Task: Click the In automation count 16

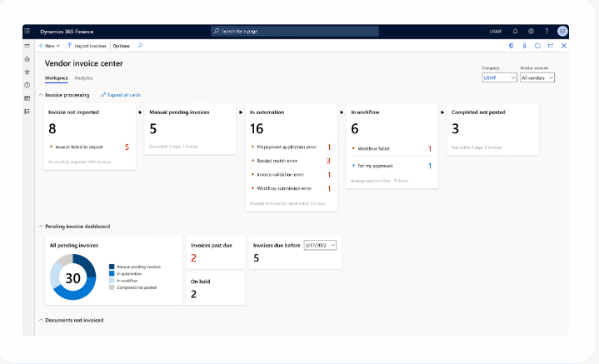Action: pos(257,129)
